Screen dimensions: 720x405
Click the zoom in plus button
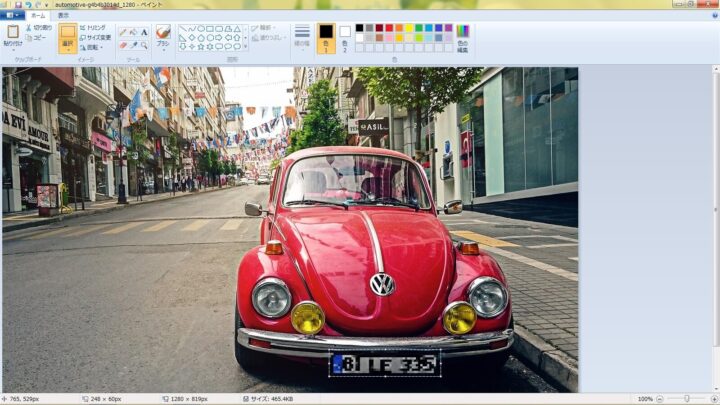[x=714, y=399]
